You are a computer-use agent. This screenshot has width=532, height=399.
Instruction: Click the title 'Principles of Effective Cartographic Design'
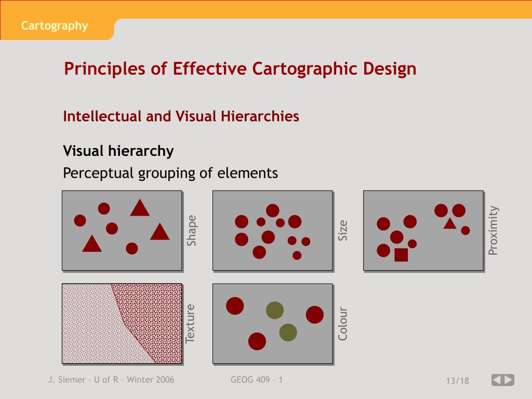(240, 69)
